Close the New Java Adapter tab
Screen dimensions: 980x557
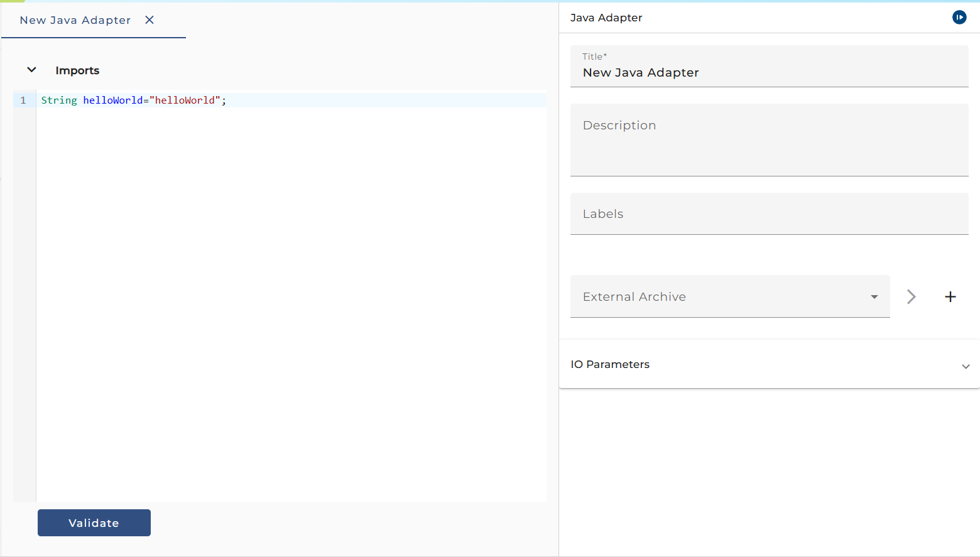(x=150, y=20)
